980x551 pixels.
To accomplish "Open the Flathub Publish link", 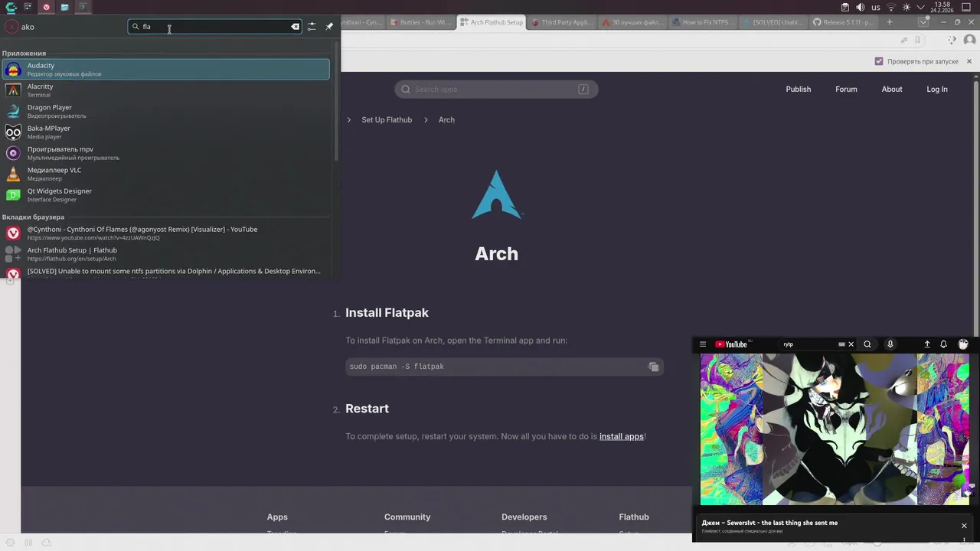I will click(798, 90).
